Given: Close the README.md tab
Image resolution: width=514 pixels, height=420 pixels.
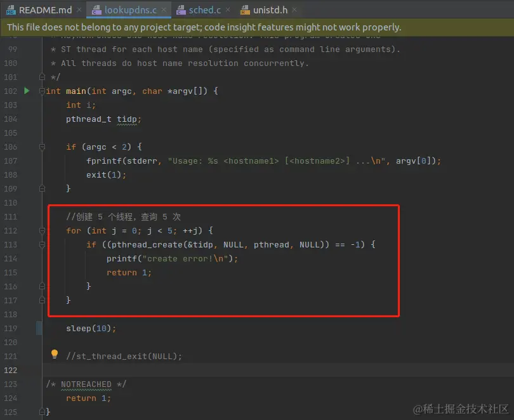Looking at the screenshot, I should [79, 10].
